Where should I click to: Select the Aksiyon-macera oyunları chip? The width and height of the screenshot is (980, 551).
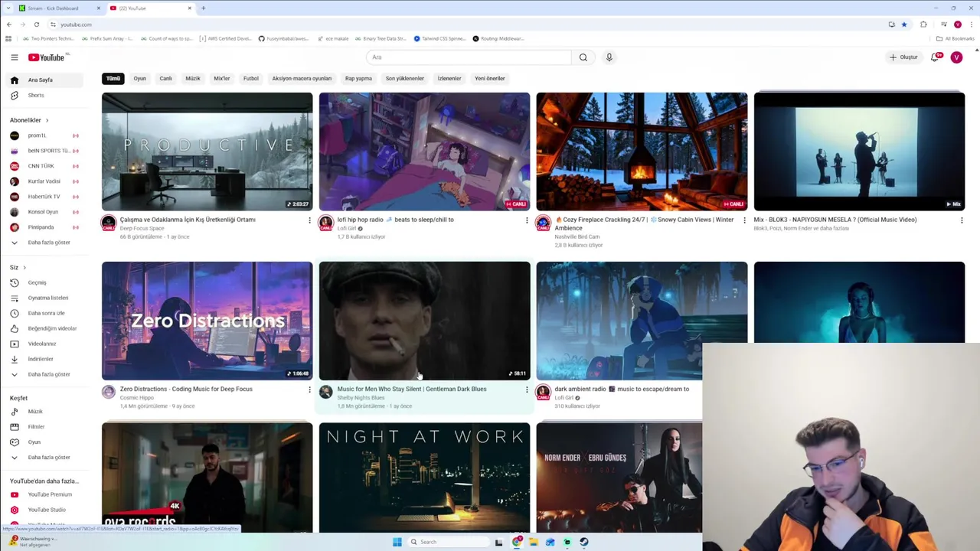pyautogui.click(x=302, y=78)
